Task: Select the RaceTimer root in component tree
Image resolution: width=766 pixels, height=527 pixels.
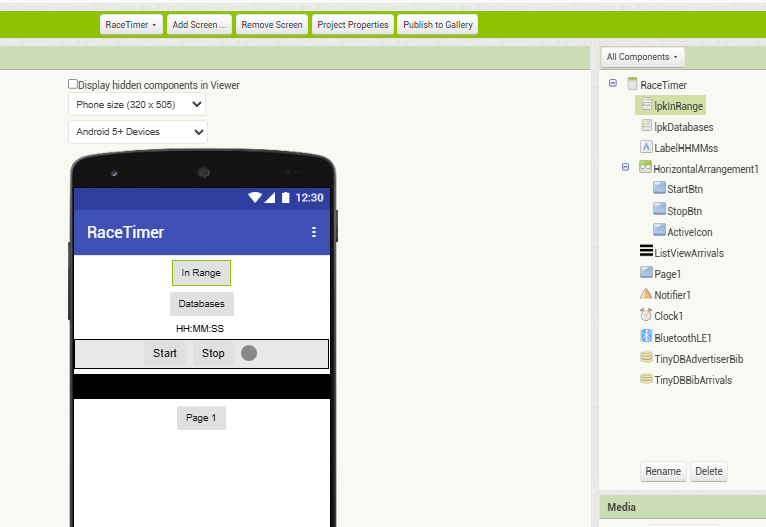Action: (x=663, y=85)
